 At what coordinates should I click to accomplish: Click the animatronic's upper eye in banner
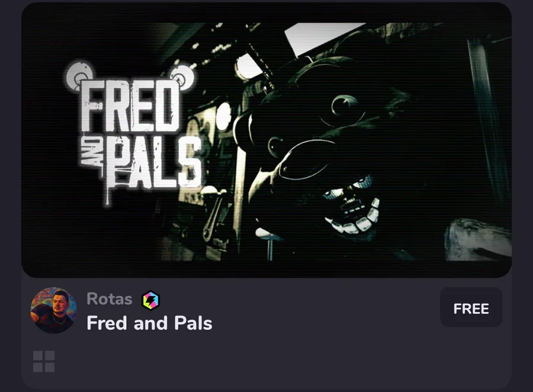click(x=344, y=105)
